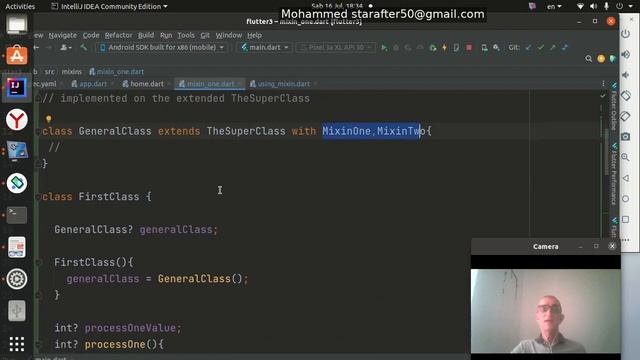Click TheSuperClass in the class declaration
This screenshot has width=640, height=360.
[x=246, y=131]
